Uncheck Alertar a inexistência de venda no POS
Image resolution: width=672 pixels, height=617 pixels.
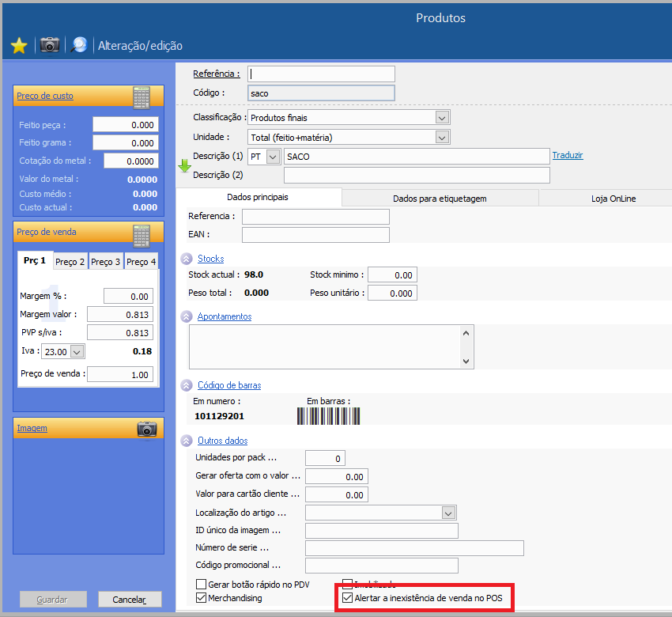[x=348, y=598]
